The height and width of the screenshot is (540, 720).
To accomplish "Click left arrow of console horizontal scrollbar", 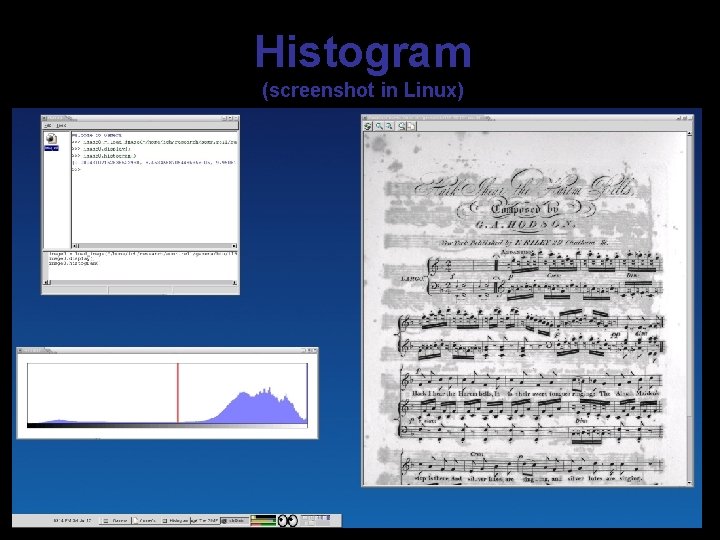I will click(76, 246).
